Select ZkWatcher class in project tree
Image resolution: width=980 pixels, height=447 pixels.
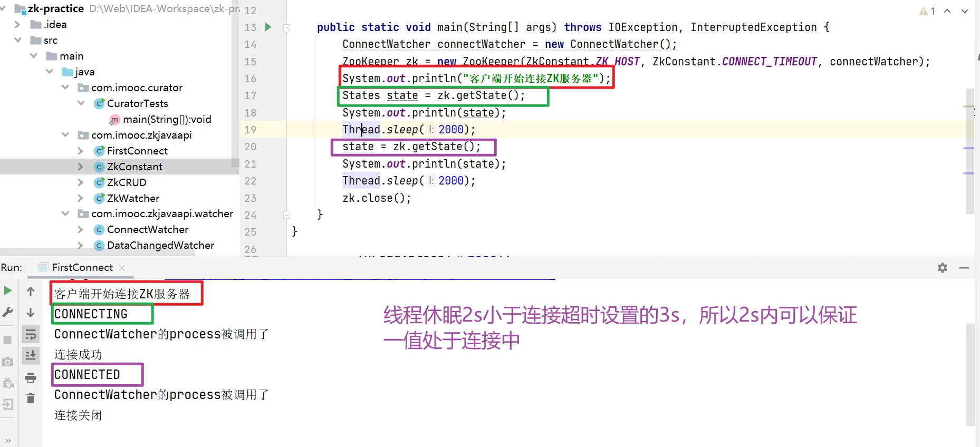pyautogui.click(x=133, y=198)
